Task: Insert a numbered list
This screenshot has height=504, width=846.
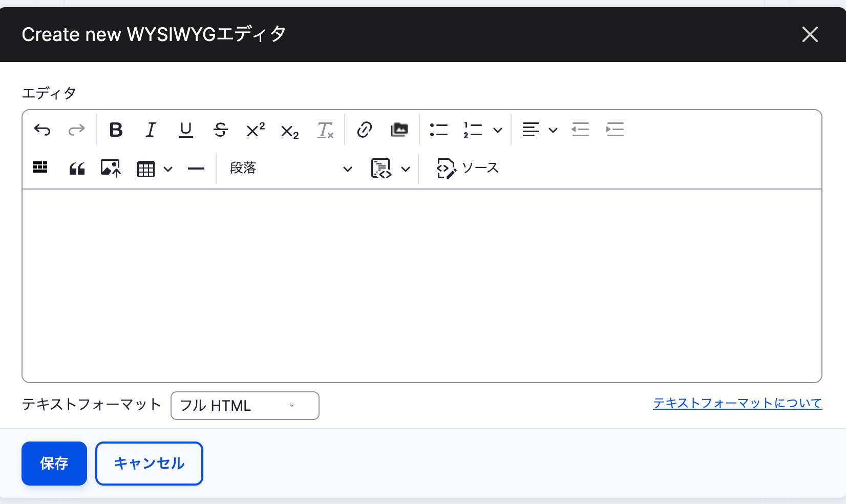Action: click(x=473, y=130)
